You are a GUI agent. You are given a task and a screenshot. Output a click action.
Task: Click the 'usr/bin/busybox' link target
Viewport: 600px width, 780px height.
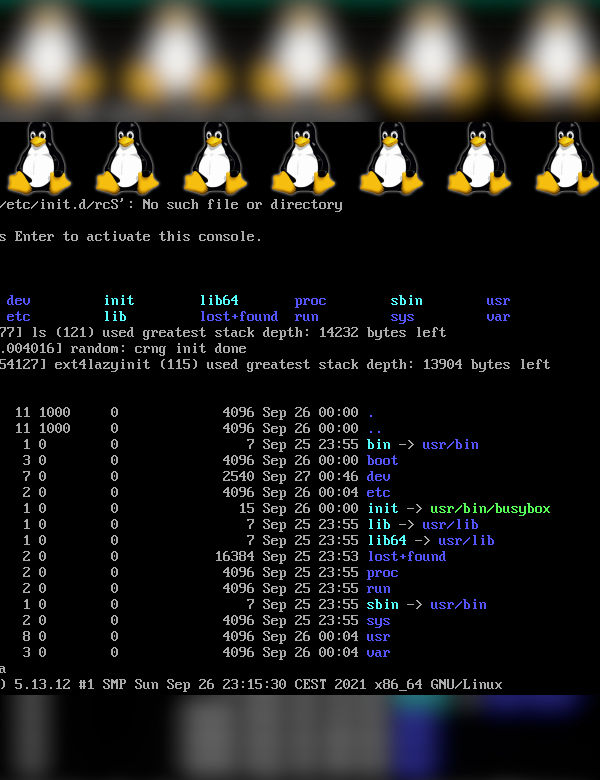point(491,508)
